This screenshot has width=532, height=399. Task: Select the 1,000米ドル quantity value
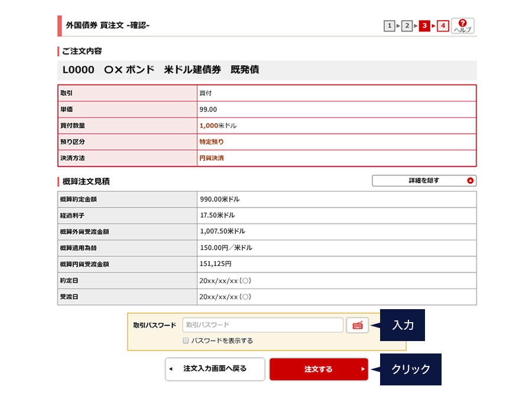tap(218, 125)
